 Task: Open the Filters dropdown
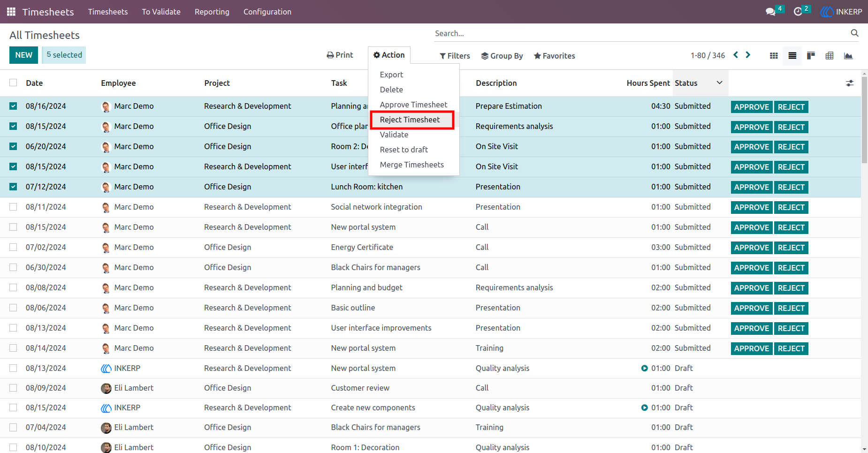click(455, 56)
